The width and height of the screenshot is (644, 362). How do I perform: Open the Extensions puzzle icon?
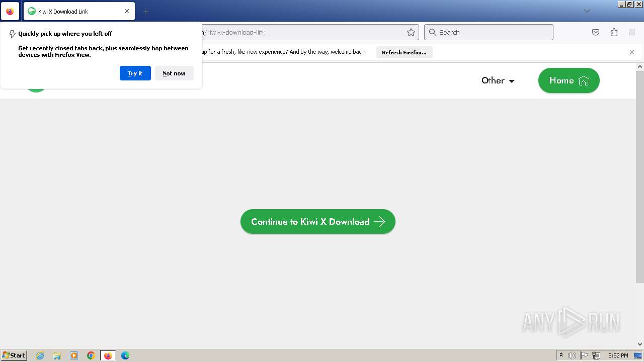click(x=614, y=32)
